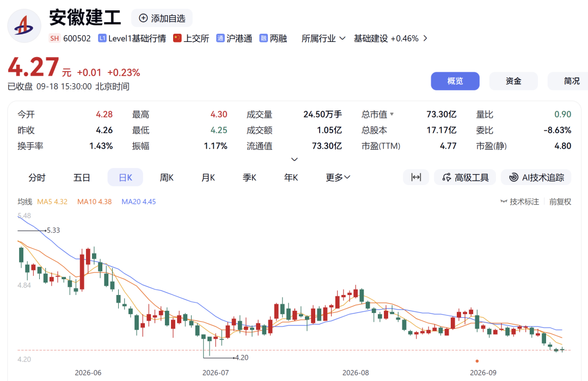
Task: Click the 最低 value 4.25
Action: click(219, 130)
